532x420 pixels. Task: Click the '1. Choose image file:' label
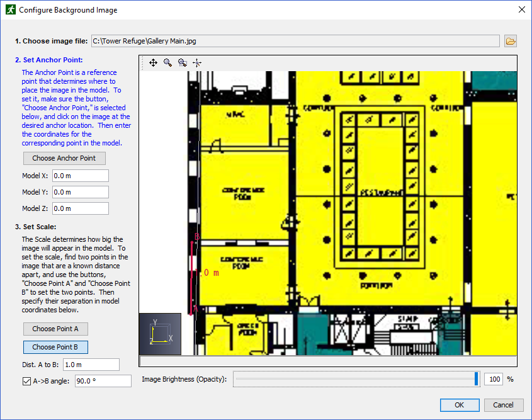pyautogui.click(x=51, y=42)
